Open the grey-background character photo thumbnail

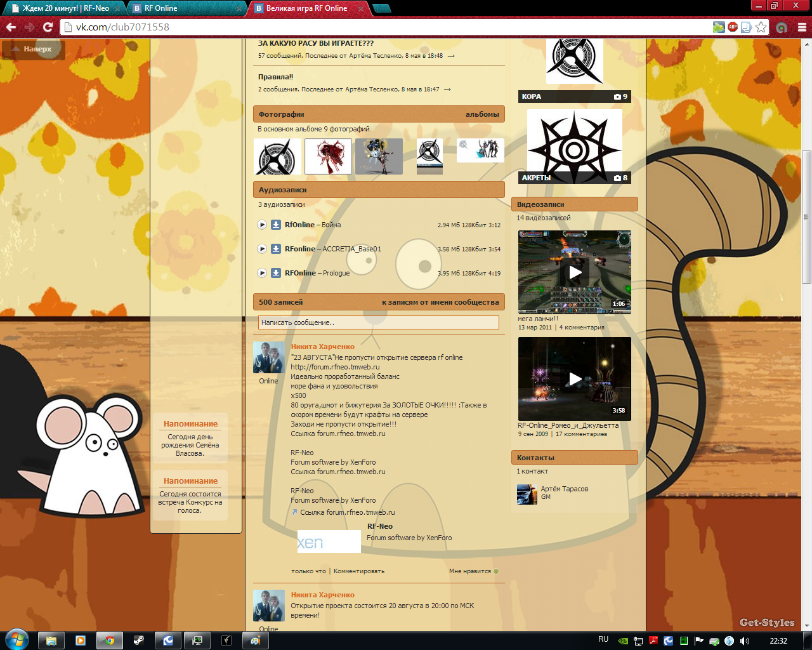pos(379,156)
